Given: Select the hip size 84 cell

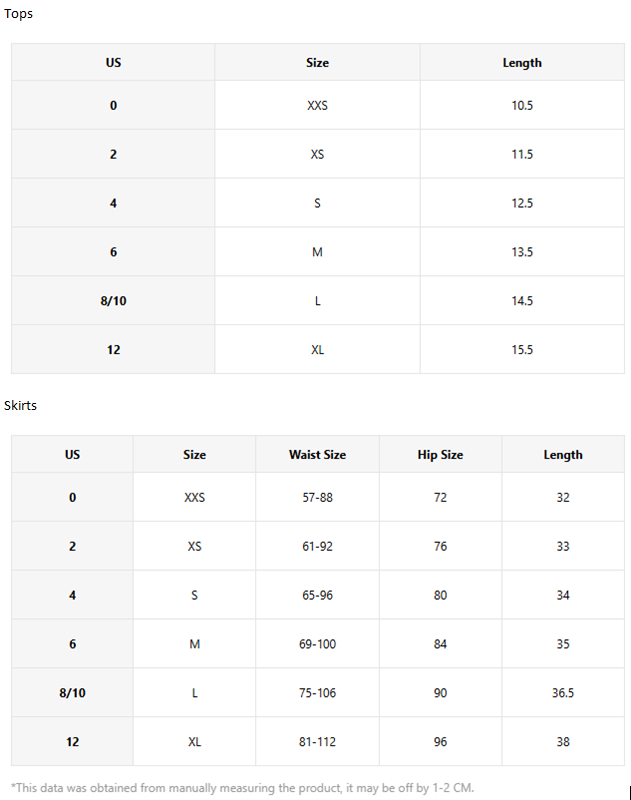Looking at the screenshot, I should (440, 644).
